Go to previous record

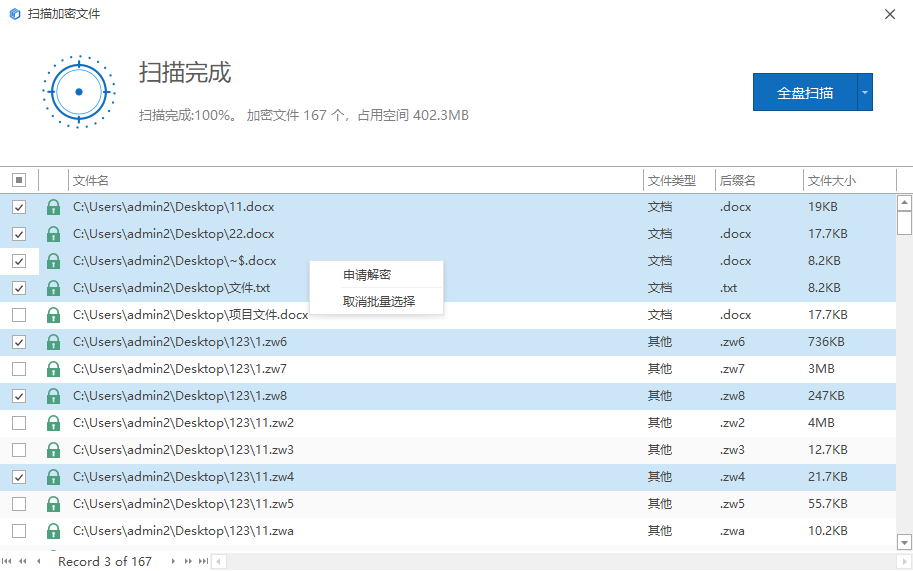(38, 561)
